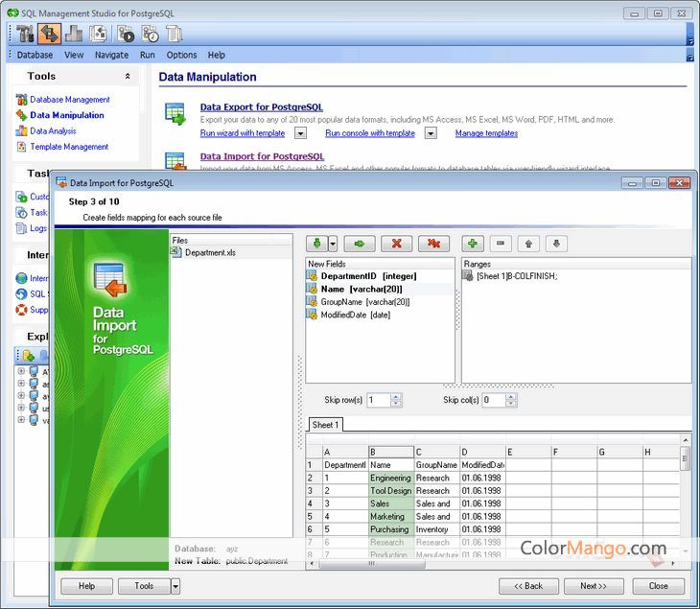Click the Data Export for PostgreSQL link
This screenshot has width=700, height=609.
tap(262, 107)
